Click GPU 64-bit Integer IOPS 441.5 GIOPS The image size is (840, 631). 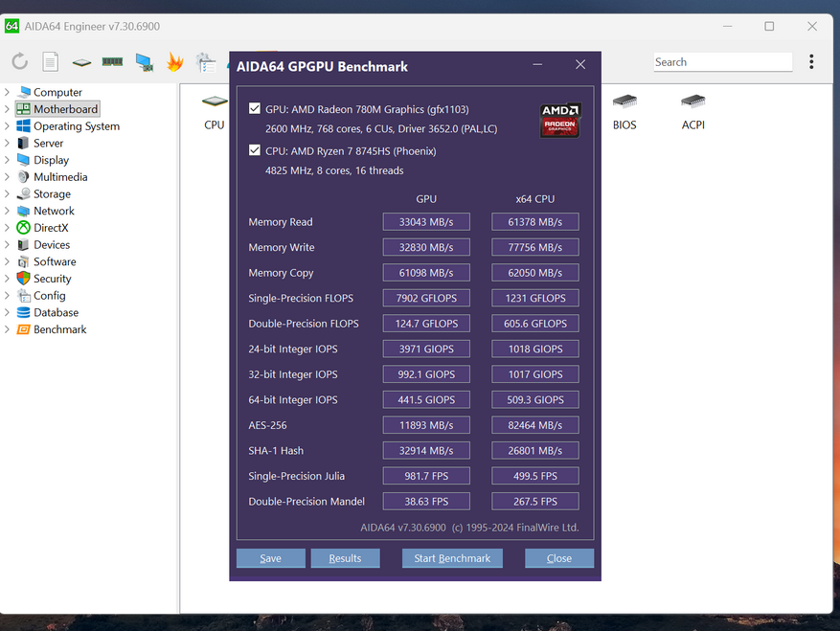[426, 399]
